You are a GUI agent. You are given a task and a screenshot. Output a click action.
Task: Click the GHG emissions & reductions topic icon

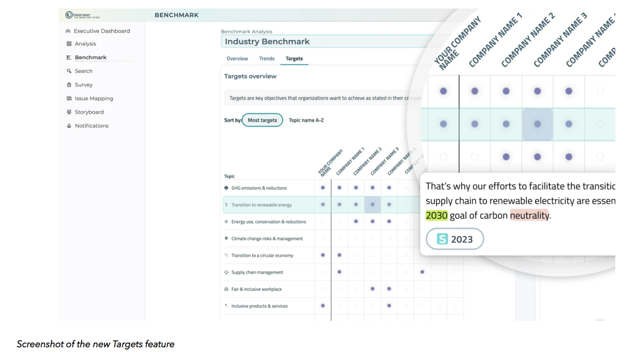(226, 188)
